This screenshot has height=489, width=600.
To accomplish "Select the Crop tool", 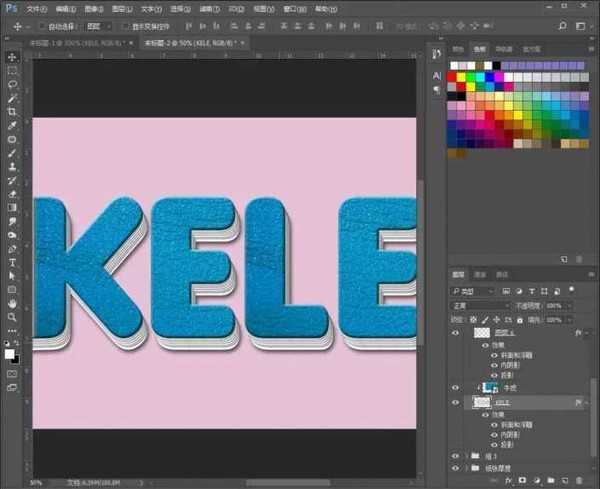I will (13, 113).
